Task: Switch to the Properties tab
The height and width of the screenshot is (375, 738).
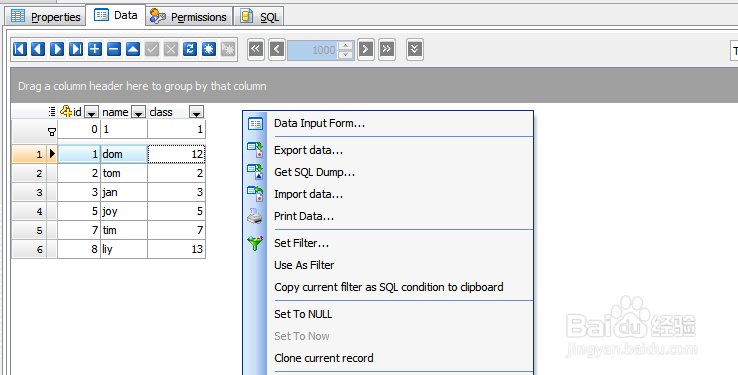Action: [46, 17]
